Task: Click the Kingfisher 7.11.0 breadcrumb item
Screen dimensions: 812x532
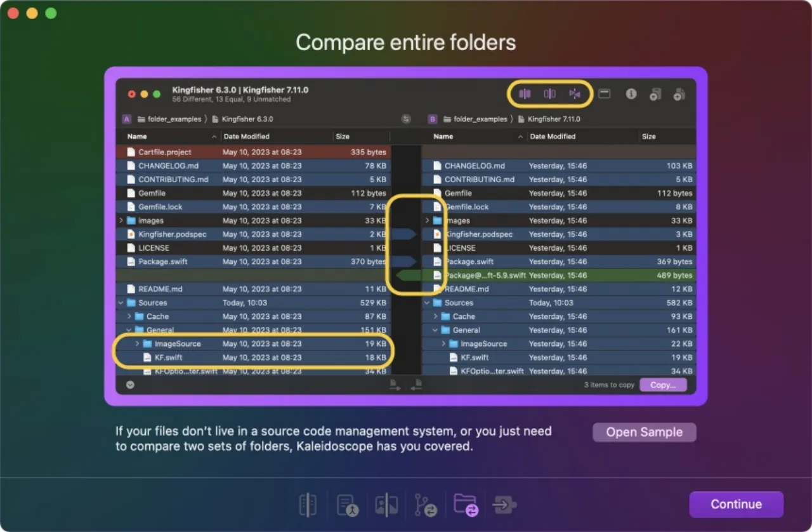Action: click(x=549, y=119)
